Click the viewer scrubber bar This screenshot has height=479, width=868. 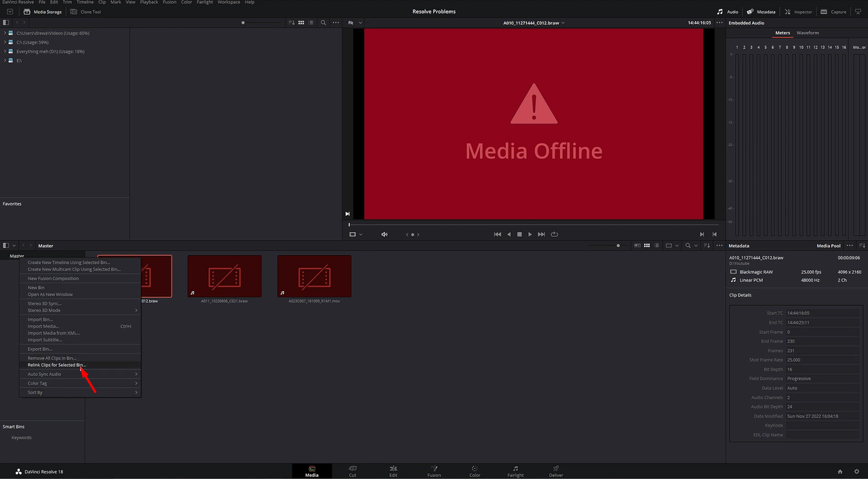pos(534,225)
